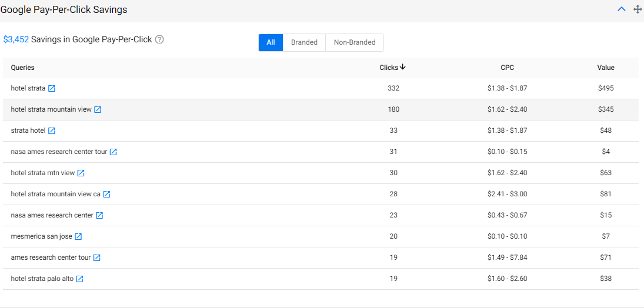Open external link icon beside 'nasa ames research center'
The height and width of the screenshot is (308, 644).
99,215
